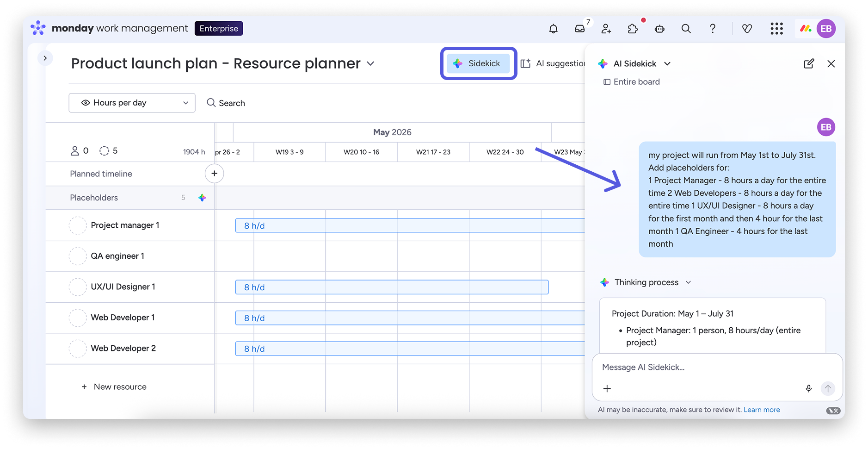Click the 1904 h total hours value
868x449 pixels.
click(x=194, y=152)
